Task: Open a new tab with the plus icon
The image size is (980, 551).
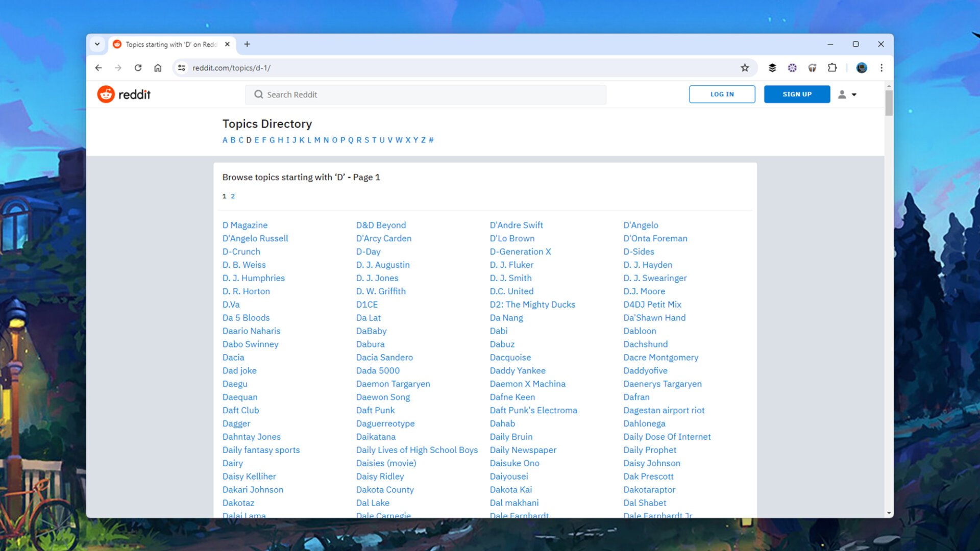Action: tap(247, 44)
